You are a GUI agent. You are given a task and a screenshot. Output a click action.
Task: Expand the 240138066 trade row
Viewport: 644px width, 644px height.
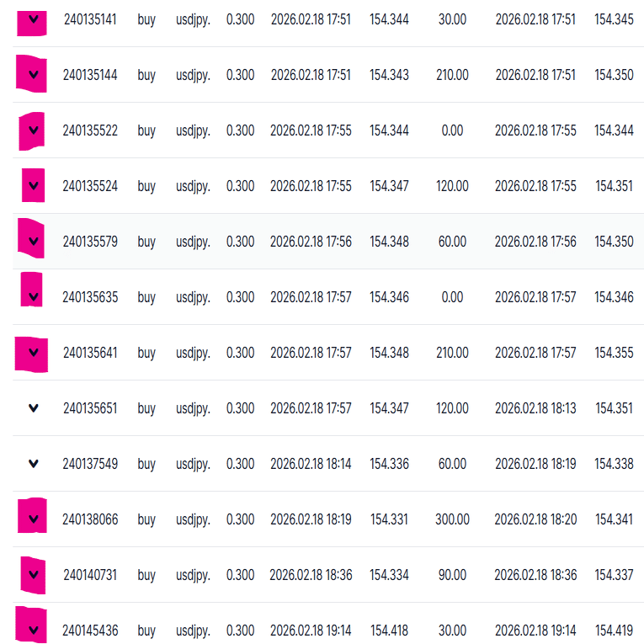[x=33, y=519]
